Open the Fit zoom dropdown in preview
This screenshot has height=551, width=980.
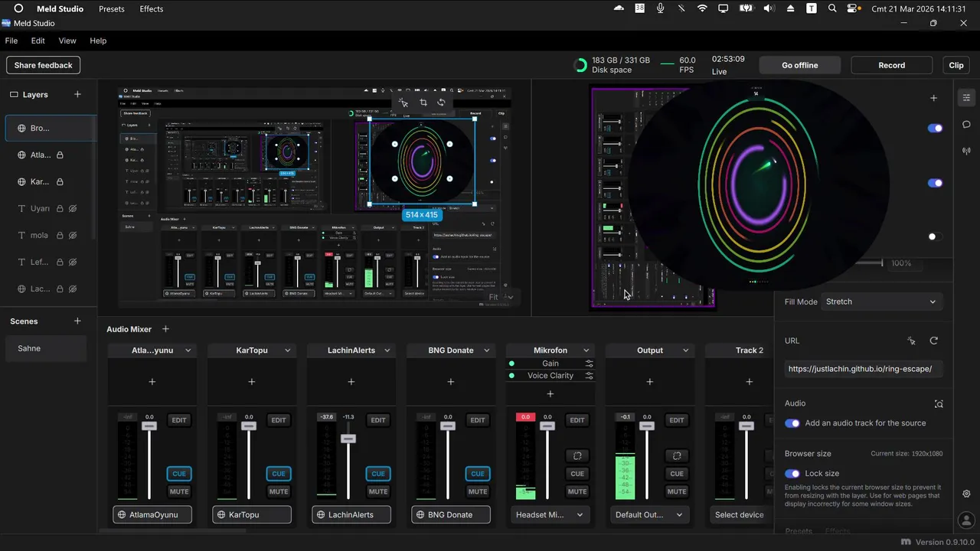(x=501, y=297)
